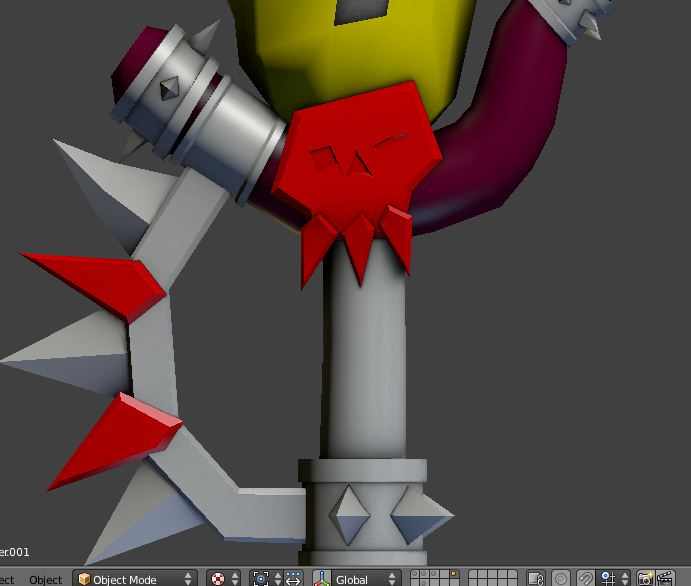The width and height of the screenshot is (691, 586).
Task: Open the Object menu in the 3D view header
Action: point(45,580)
